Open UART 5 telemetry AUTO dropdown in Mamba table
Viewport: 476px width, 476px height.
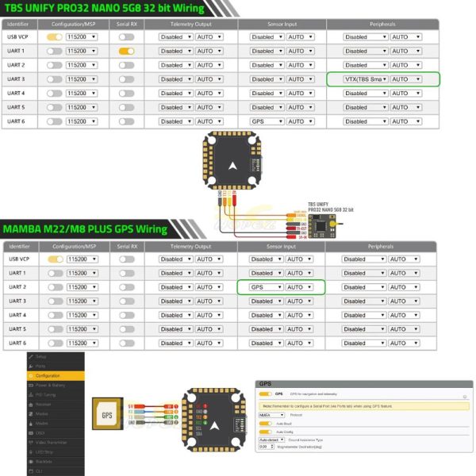(x=209, y=329)
